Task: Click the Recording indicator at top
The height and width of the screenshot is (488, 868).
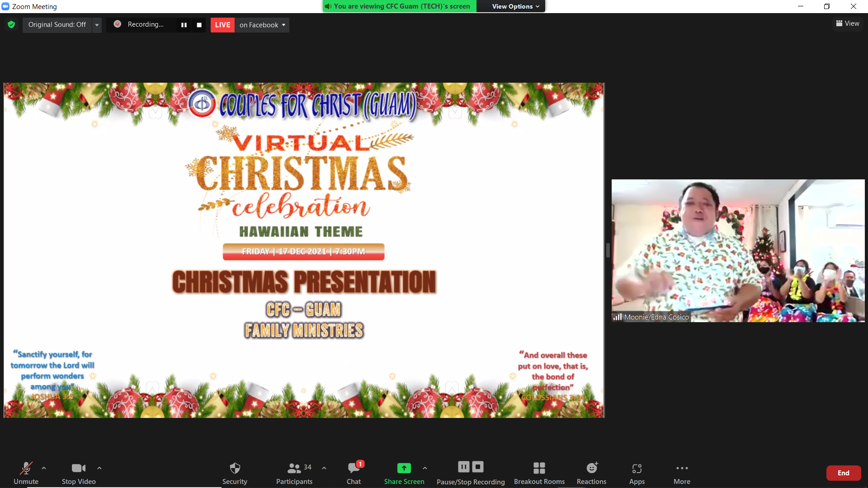Action: [140, 24]
